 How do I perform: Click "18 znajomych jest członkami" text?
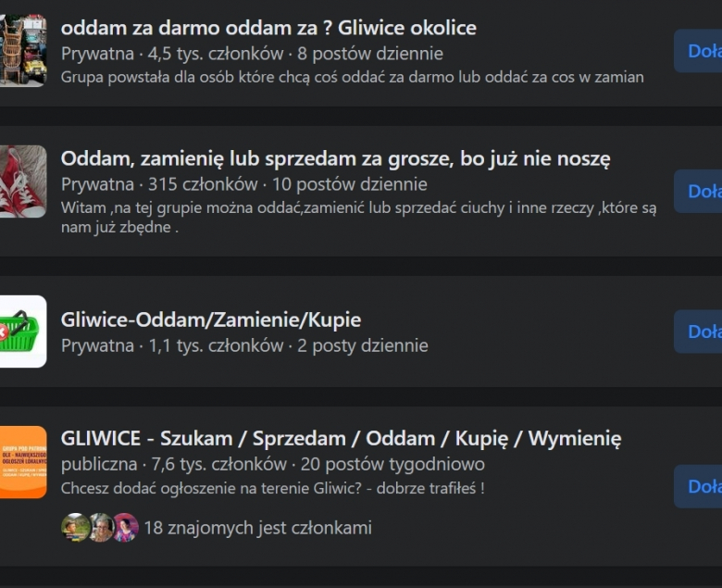click(x=257, y=528)
